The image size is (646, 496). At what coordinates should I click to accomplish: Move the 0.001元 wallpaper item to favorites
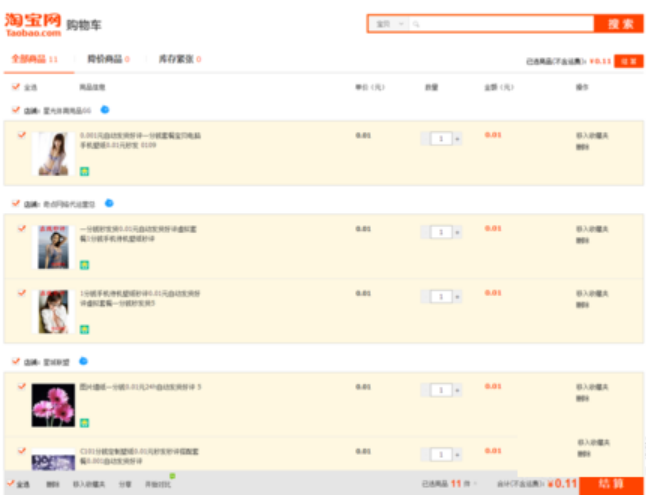tap(592, 136)
